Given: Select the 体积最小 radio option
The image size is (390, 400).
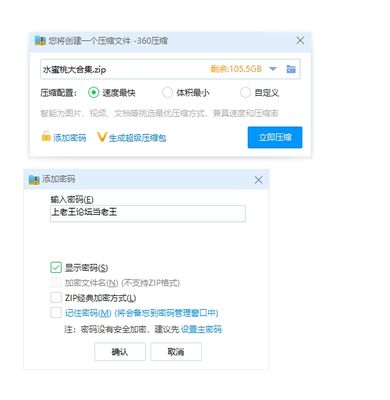Looking at the screenshot, I should pyautogui.click(x=167, y=92).
